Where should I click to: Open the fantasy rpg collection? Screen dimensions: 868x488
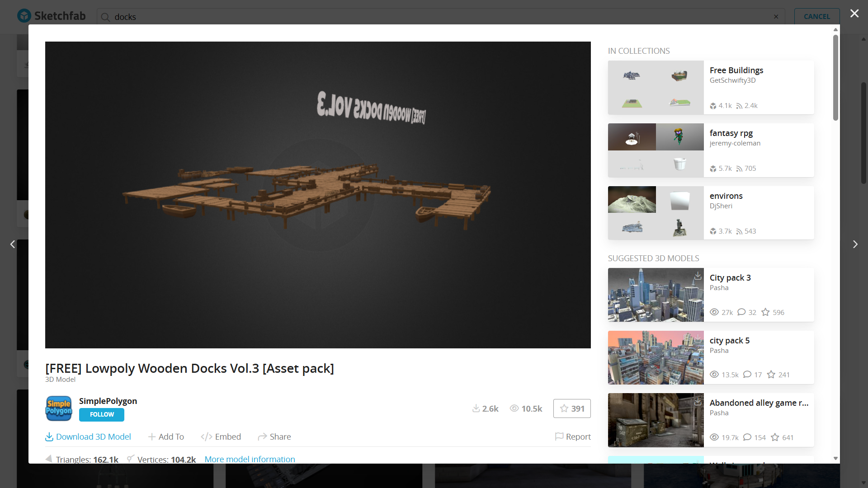(x=731, y=133)
